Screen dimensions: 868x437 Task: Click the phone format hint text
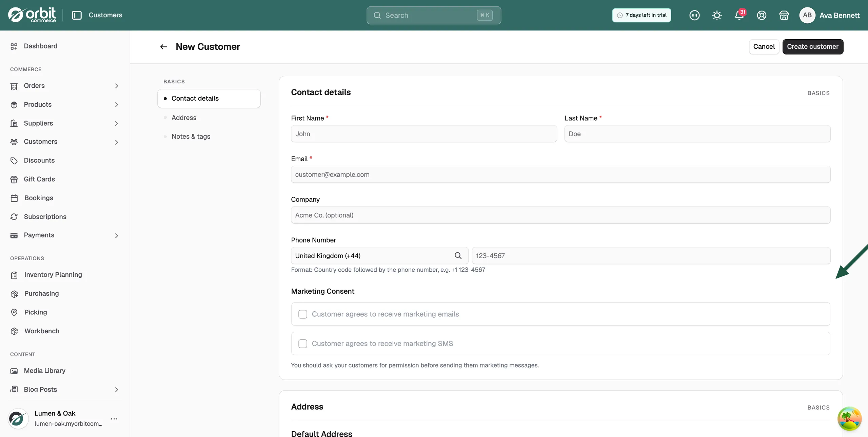pos(388,270)
